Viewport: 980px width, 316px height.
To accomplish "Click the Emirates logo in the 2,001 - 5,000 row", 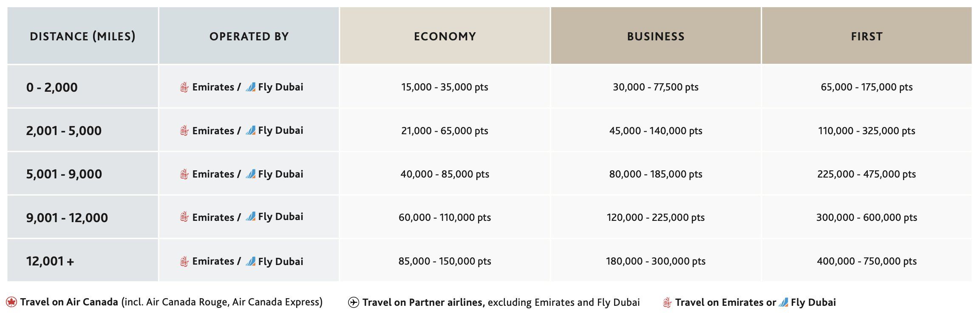I will 184,131.
